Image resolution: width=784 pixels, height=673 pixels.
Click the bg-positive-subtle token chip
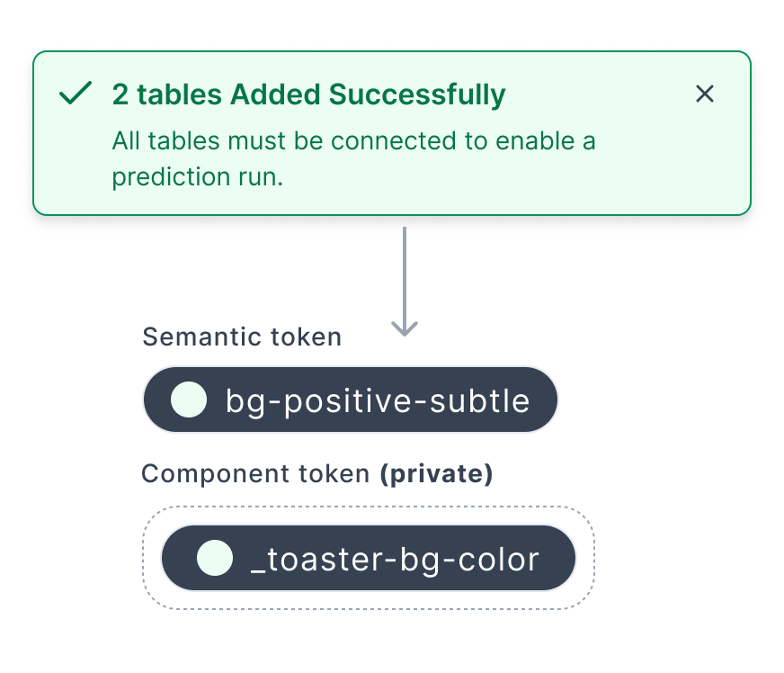[x=351, y=399]
